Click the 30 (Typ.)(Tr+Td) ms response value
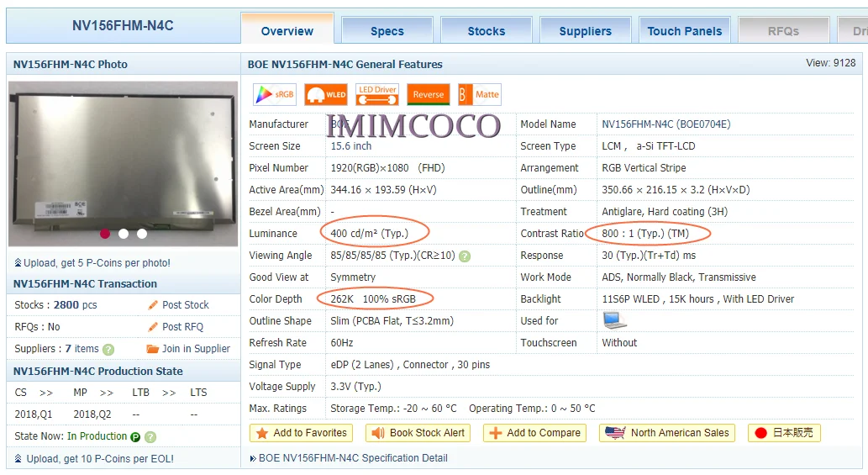 point(649,256)
